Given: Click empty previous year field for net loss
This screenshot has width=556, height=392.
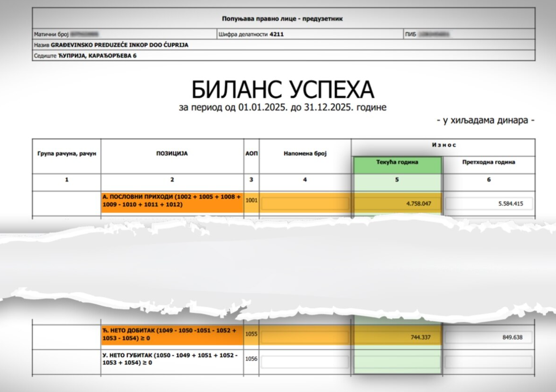Looking at the screenshot, I should point(489,362).
